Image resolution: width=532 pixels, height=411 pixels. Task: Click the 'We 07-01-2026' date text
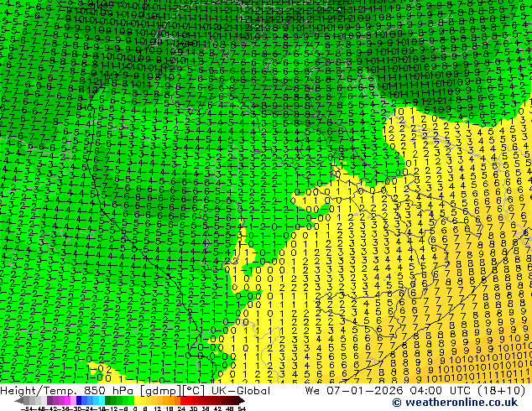point(355,391)
